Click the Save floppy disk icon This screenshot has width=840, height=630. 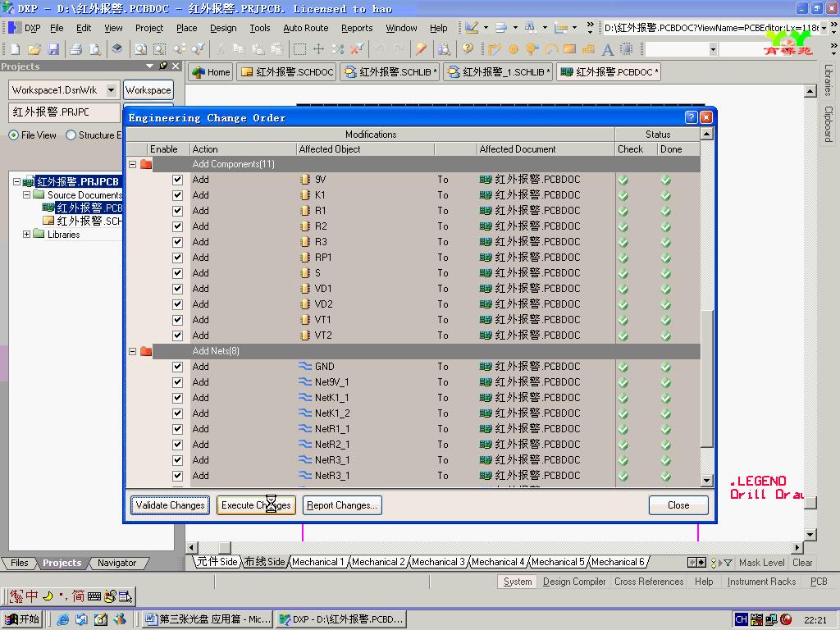click(53, 49)
